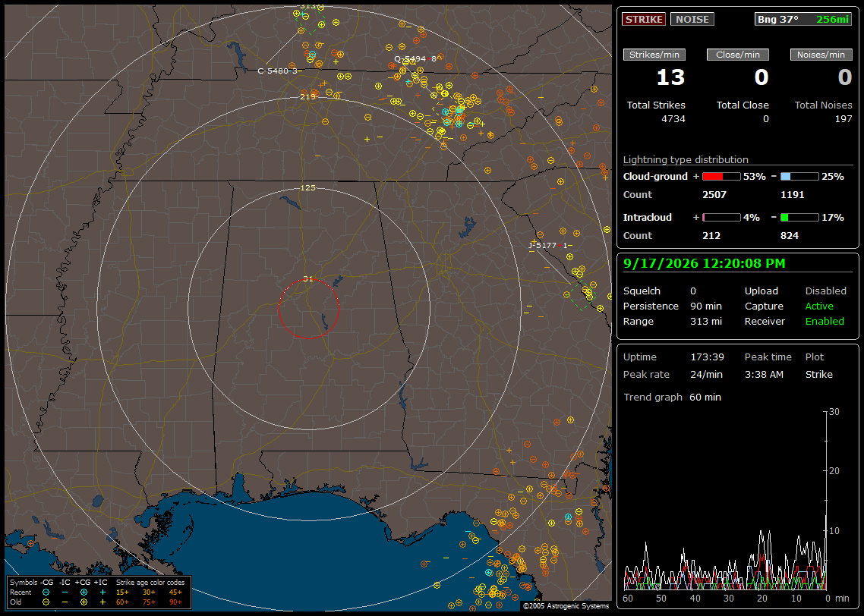Click storm cell label J-5177-1
Image resolution: width=864 pixels, height=616 pixels.
(x=550, y=246)
